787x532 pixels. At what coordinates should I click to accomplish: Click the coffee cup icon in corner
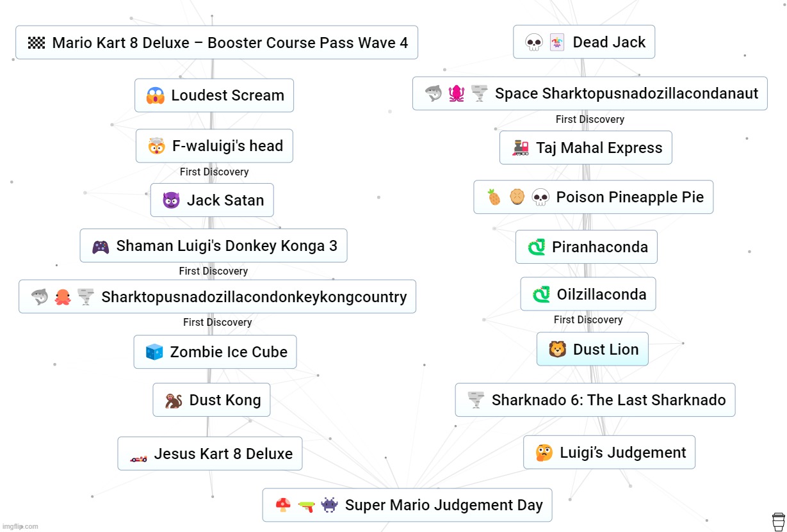[x=778, y=520]
